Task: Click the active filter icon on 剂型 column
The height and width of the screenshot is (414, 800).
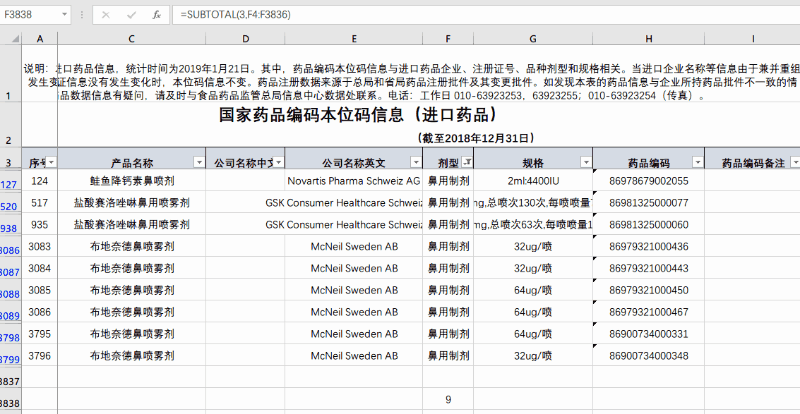Action: [467, 163]
